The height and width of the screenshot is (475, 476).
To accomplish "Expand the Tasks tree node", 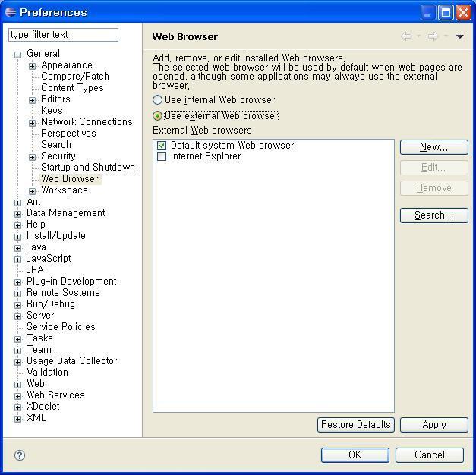I will click(x=18, y=339).
